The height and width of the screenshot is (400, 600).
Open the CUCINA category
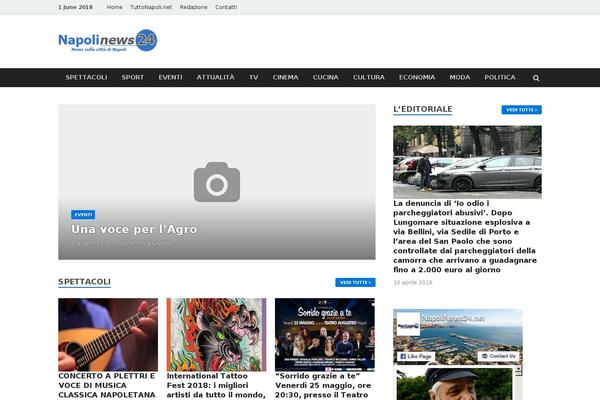point(326,77)
